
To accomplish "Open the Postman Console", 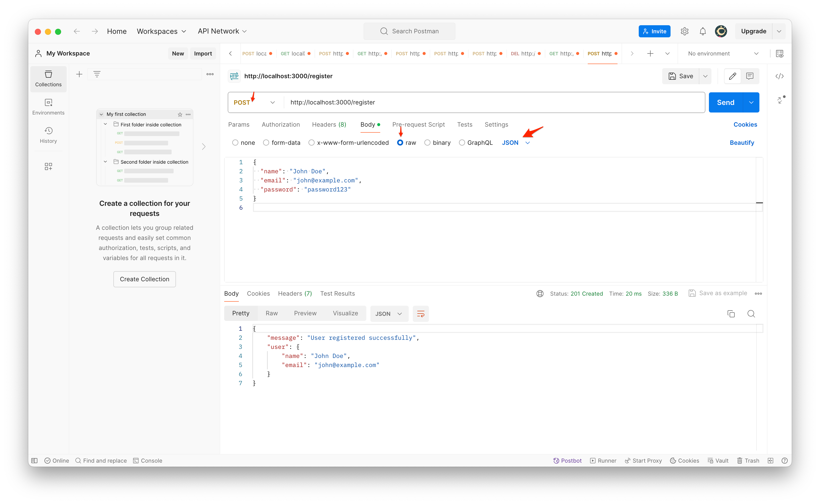I will [x=148, y=460].
